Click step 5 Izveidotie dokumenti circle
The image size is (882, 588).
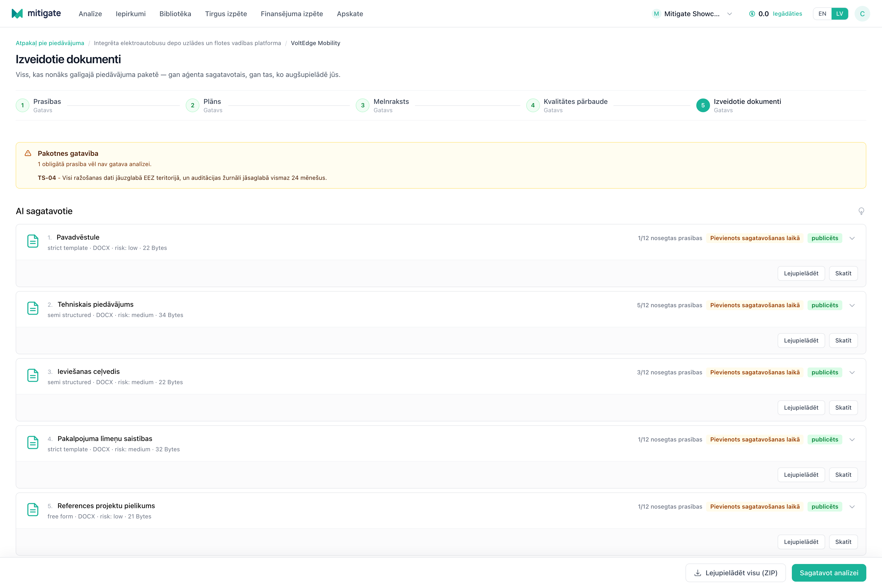pos(703,105)
